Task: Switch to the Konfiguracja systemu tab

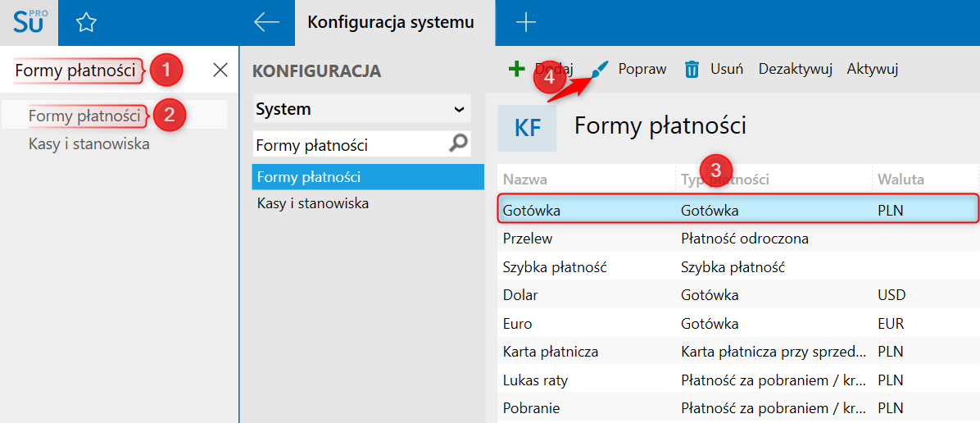Action: pyautogui.click(x=391, y=22)
